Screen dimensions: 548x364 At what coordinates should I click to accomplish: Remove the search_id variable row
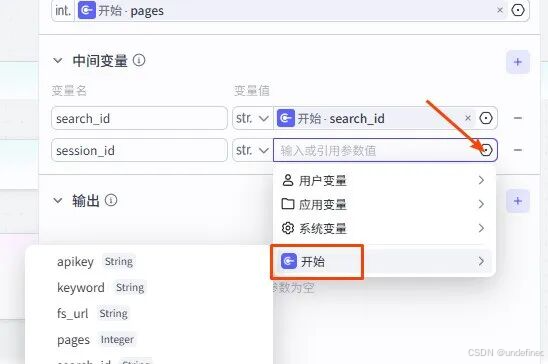(x=518, y=118)
